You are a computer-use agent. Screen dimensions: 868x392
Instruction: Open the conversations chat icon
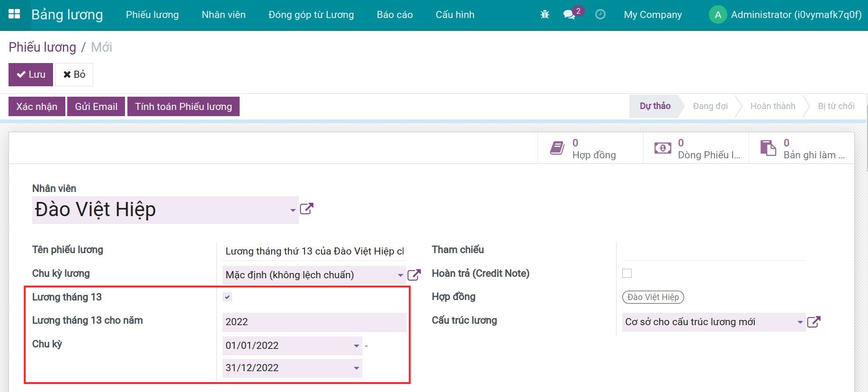[x=569, y=15]
